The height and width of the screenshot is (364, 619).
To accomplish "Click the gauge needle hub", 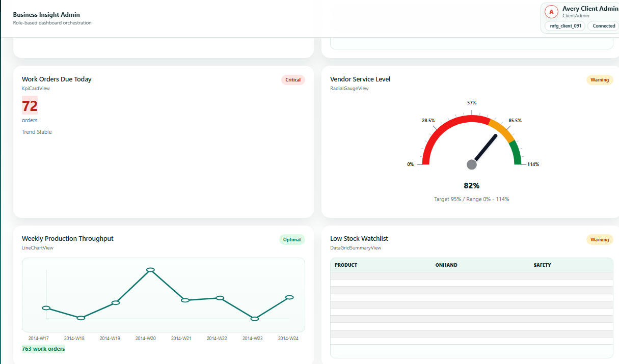I will tap(472, 164).
